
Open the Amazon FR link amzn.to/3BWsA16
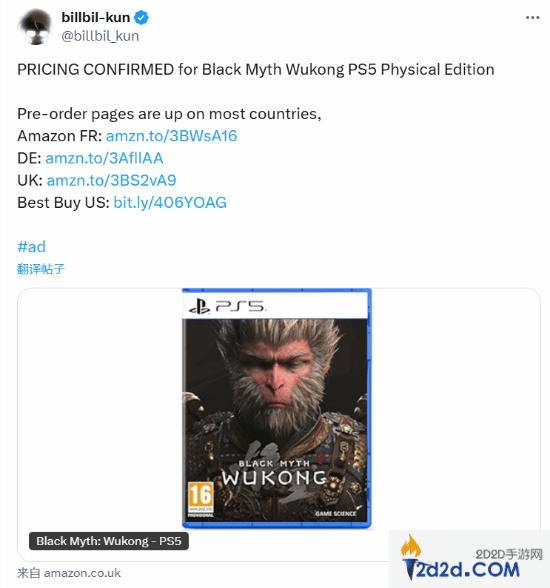click(x=171, y=136)
